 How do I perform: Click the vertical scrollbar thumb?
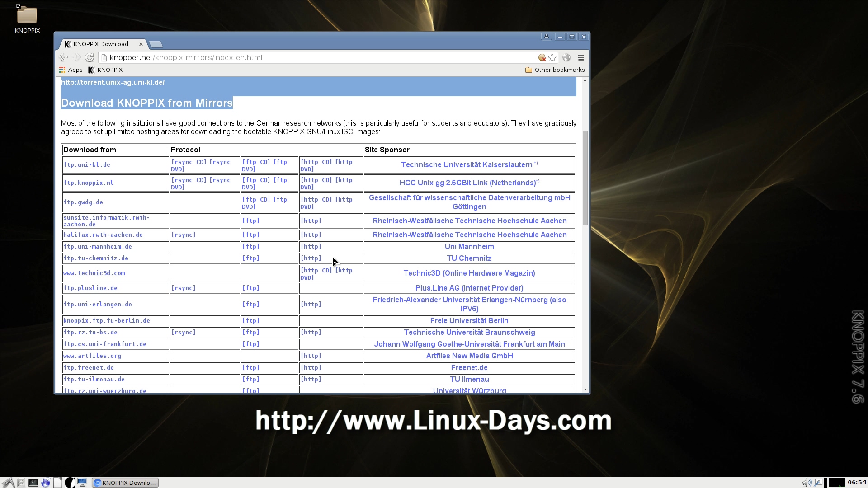tap(585, 178)
